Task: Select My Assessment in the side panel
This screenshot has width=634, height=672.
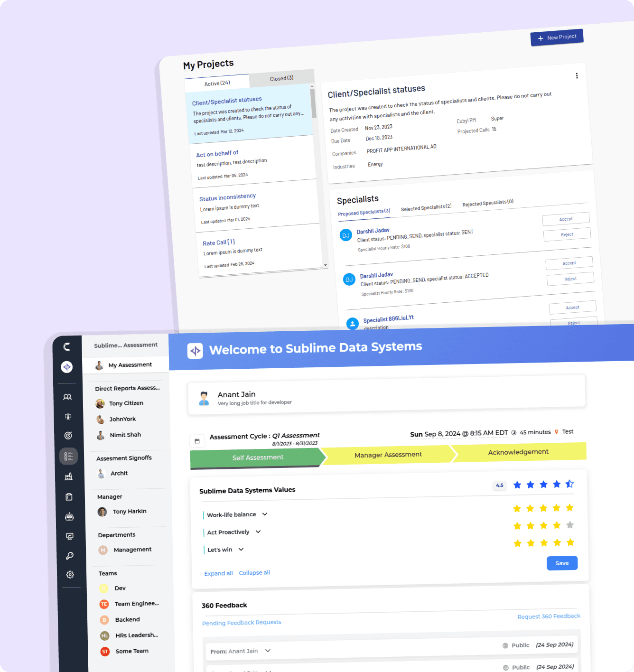Action: point(125,365)
